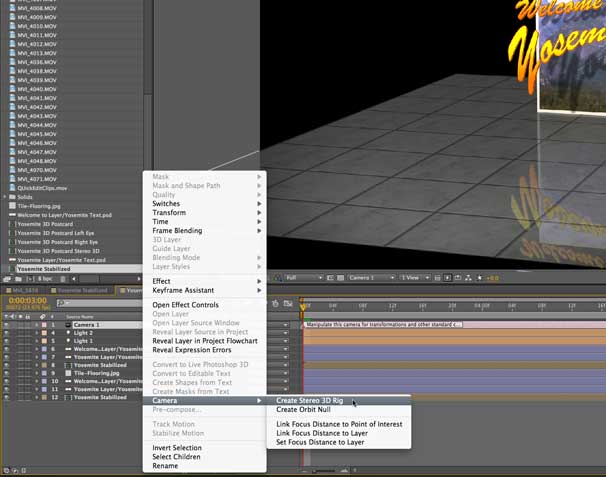Screen dimensions: 606x477
Task: Click the reset exposure icon in viewer toolbar
Action: click(x=480, y=278)
